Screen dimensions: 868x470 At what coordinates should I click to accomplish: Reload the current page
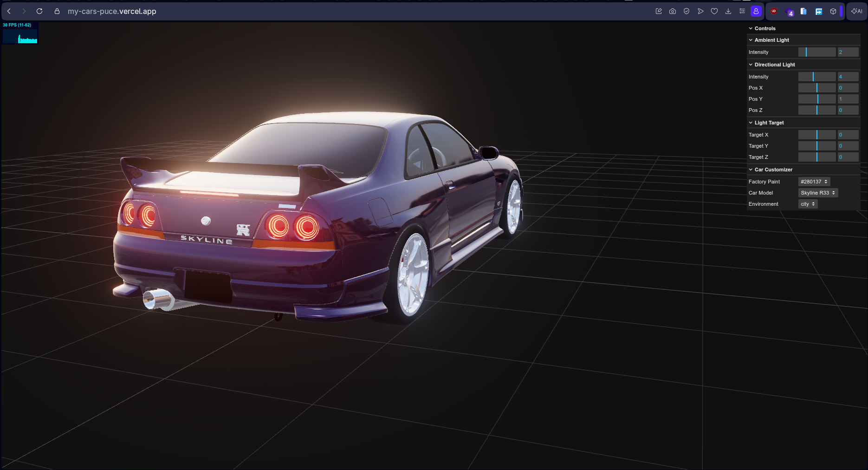[39, 11]
